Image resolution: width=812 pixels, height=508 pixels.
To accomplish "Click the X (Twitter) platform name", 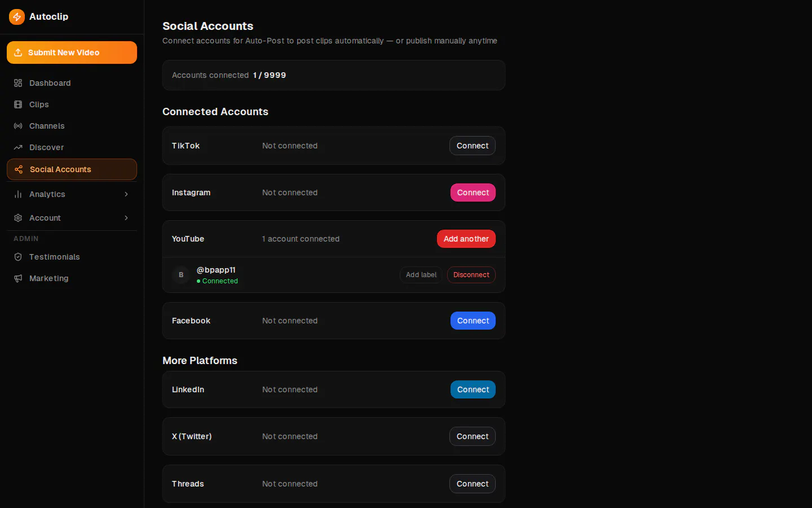I will (192, 436).
